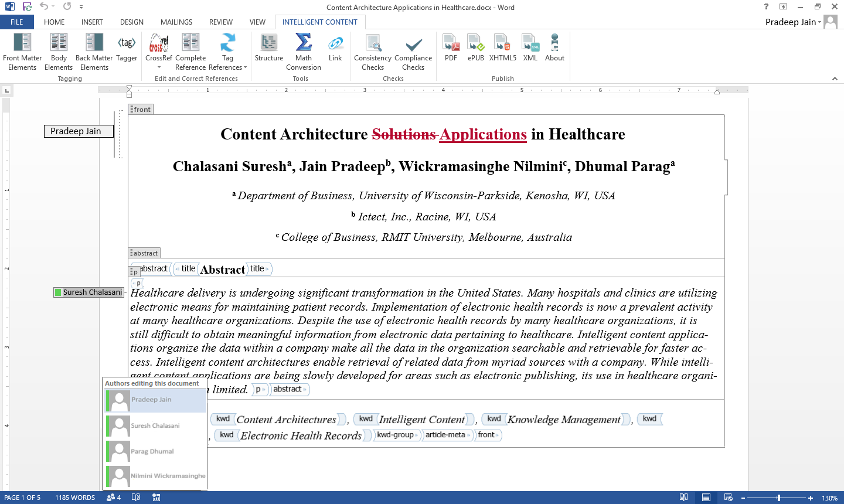Open Pradeep Jain account menu

click(793, 22)
